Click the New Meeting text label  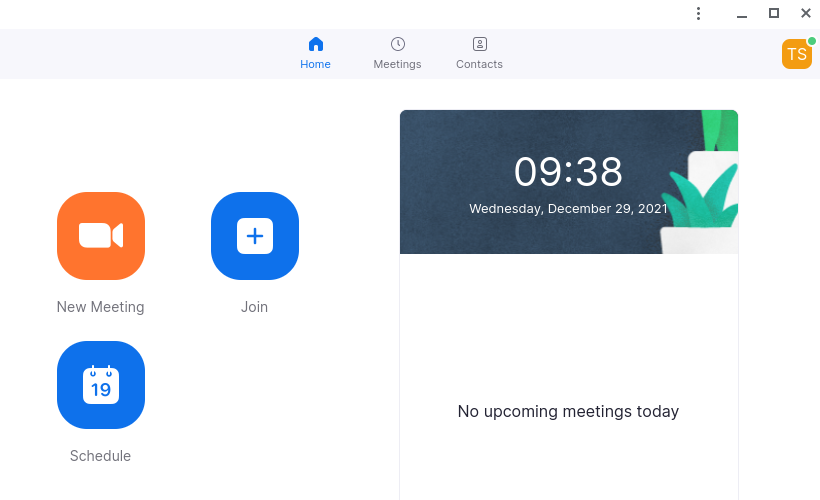(x=100, y=307)
